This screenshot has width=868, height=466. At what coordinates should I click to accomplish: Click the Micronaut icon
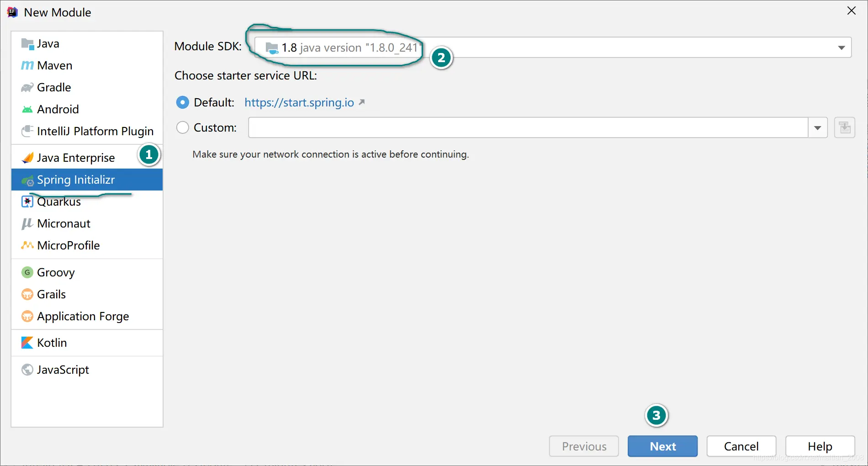point(27,223)
